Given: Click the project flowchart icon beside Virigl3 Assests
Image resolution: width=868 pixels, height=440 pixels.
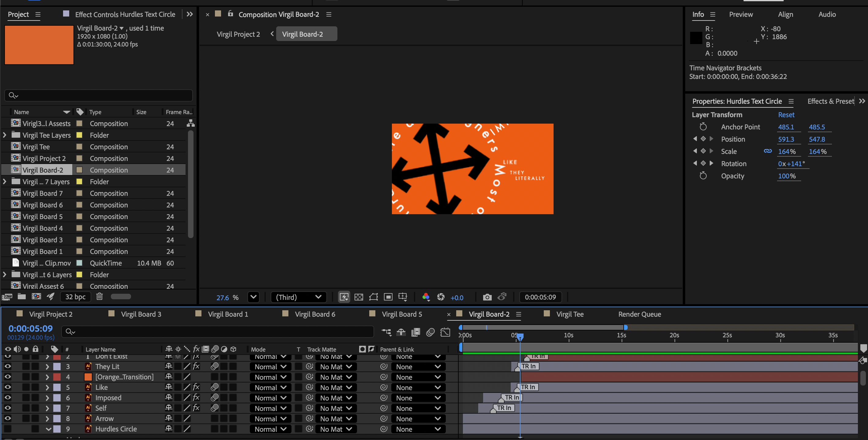Looking at the screenshot, I should coord(191,123).
